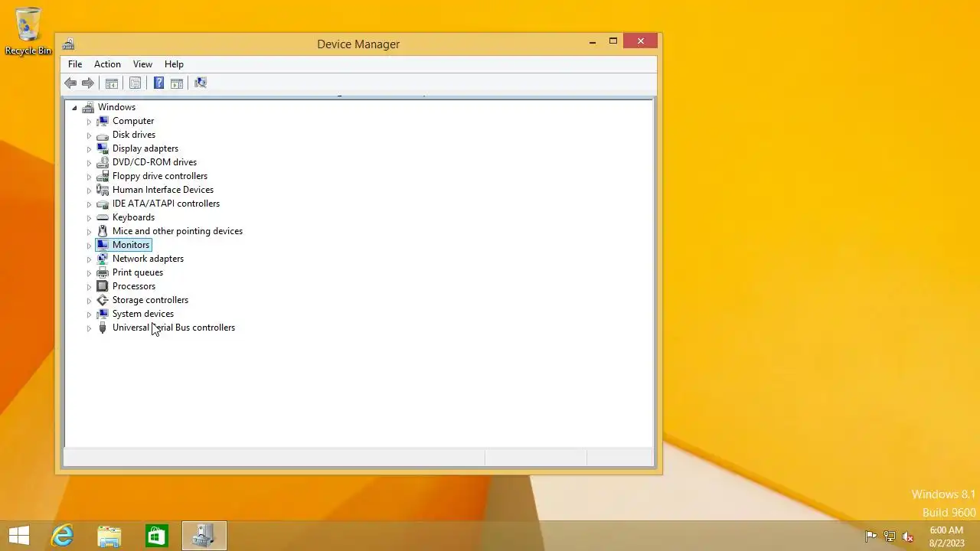Open the File menu
Viewport: 980px width, 551px height.
pos(75,64)
